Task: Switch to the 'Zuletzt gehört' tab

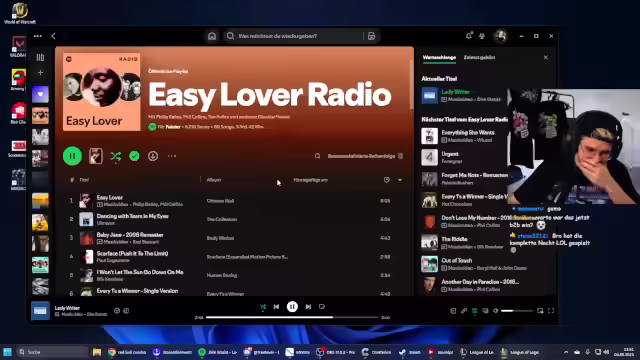Action: click(x=480, y=58)
